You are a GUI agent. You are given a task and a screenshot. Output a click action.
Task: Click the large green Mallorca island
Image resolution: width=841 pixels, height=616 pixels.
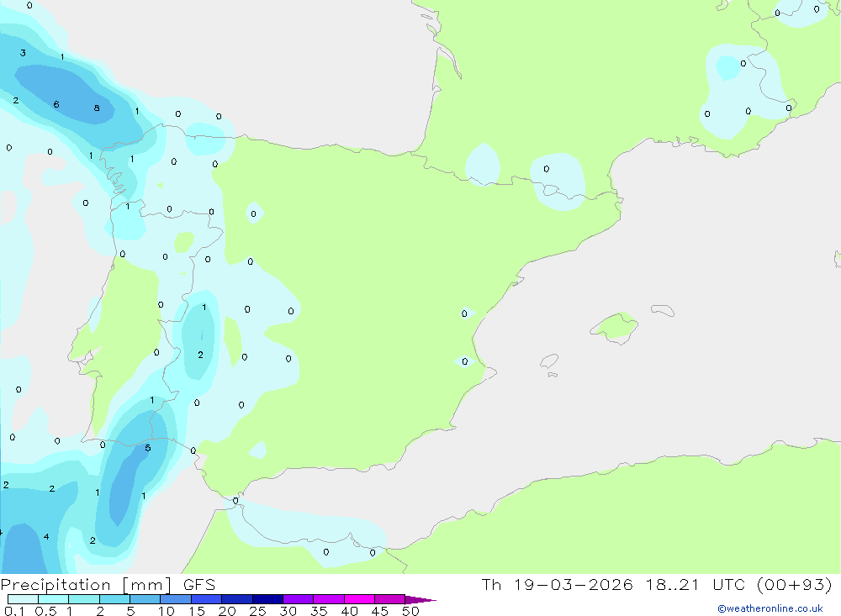[615, 326]
